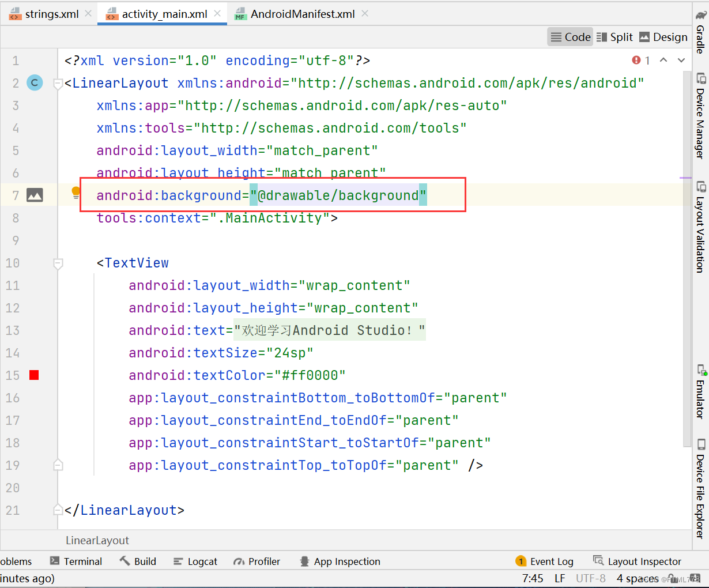Click the 7:45 cursor position indicator
Image resolution: width=709 pixels, height=588 pixels.
tap(533, 578)
